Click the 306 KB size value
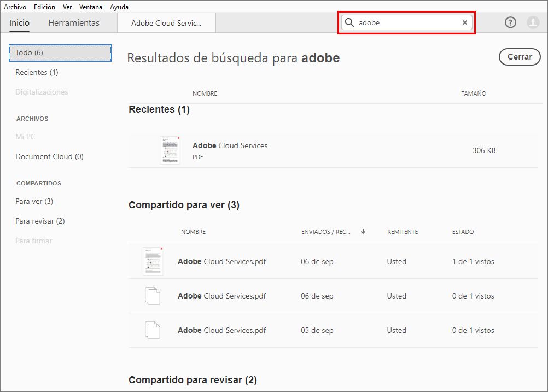Image resolution: width=548 pixels, height=392 pixels. (483, 150)
